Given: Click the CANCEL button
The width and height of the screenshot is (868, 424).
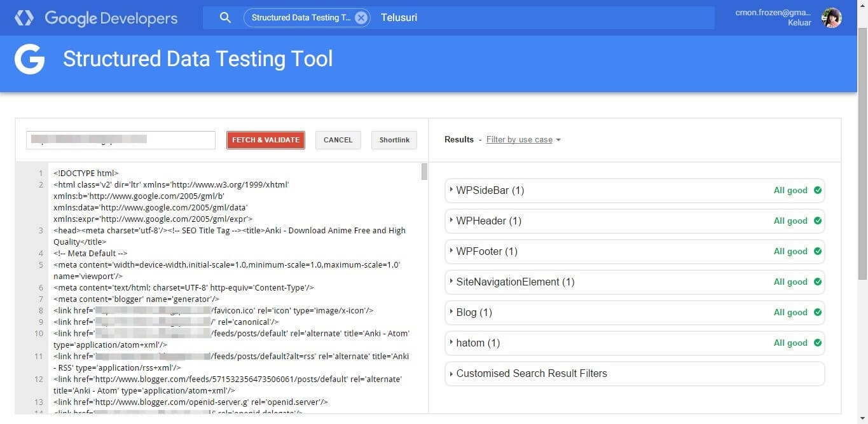Looking at the screenshot, I should tap(338, 140).
